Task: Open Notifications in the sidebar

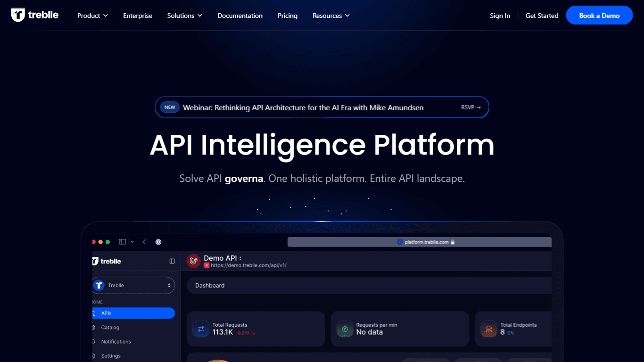Action: pos(116,342)
